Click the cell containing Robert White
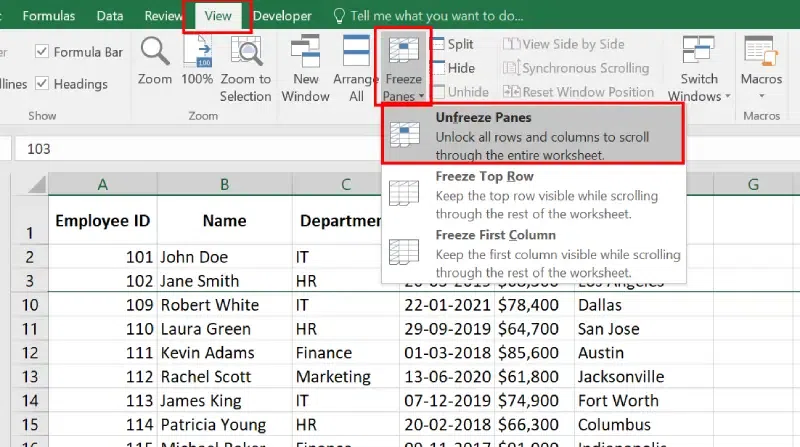This screenshot has width=800, height=447. (224, 305)
